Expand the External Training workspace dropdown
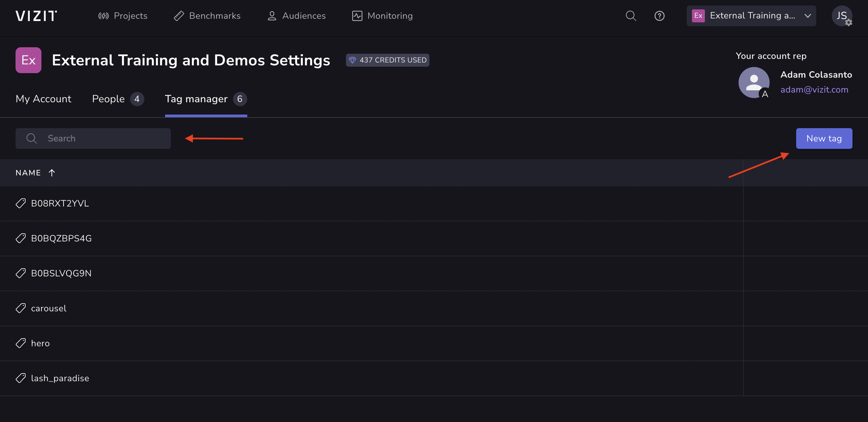 (751, 16)
